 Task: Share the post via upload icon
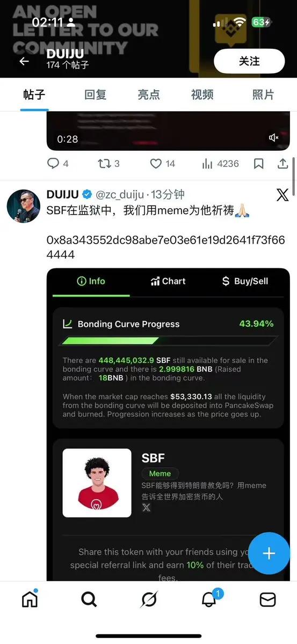[x=283, y=163]
